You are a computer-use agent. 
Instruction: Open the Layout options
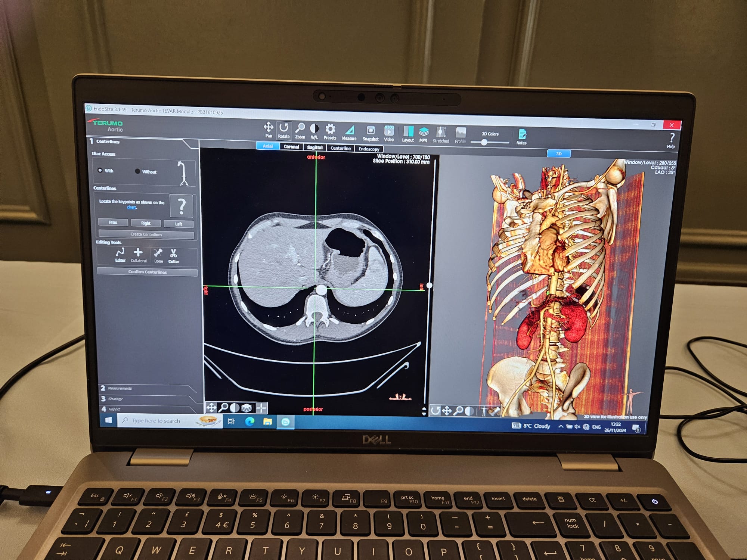point(408,134)
